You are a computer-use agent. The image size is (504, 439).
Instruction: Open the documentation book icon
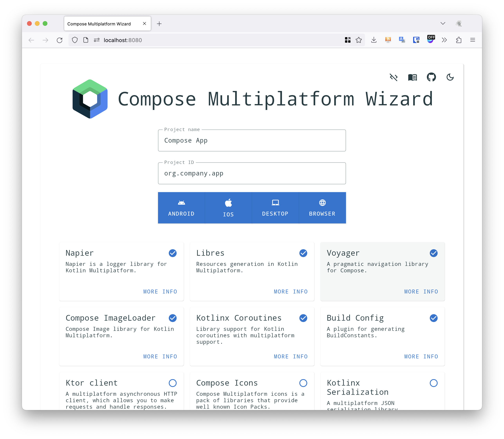412,77
